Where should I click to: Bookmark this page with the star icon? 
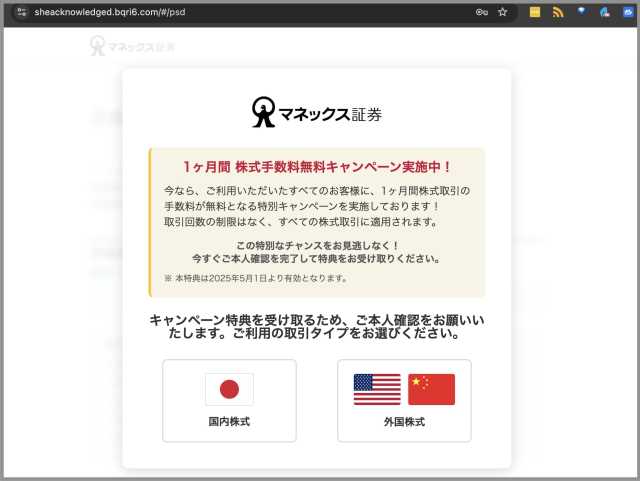coord(503,12)
